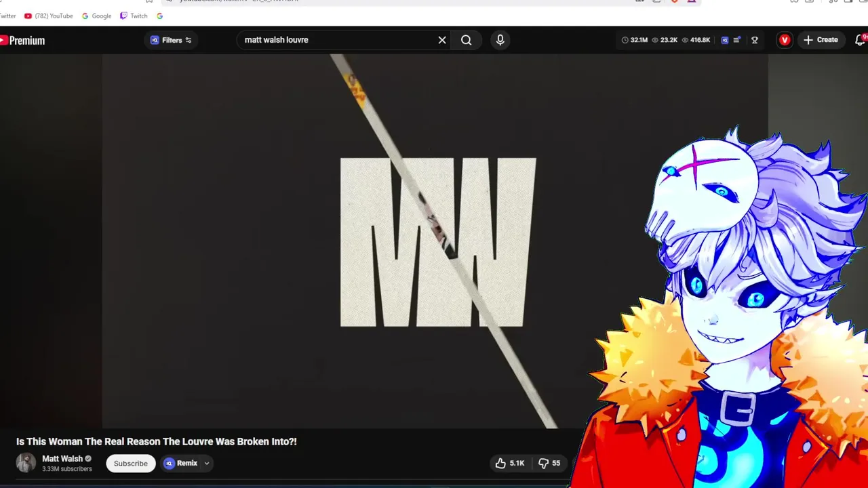Open the unlabeled Google G bookmark

click(x=159, y=16)
